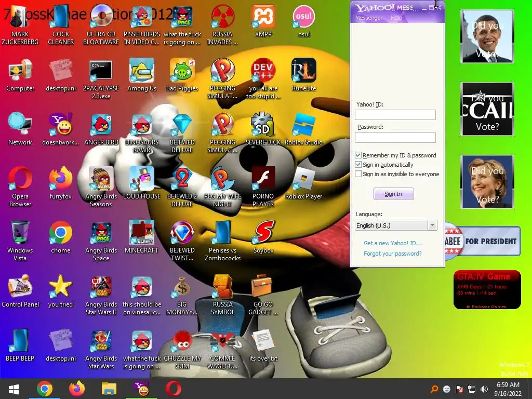Open Firefox from the taskbar
Image resolution: width=532 pixels, height=399 pixels.
(x=77, y=389)
